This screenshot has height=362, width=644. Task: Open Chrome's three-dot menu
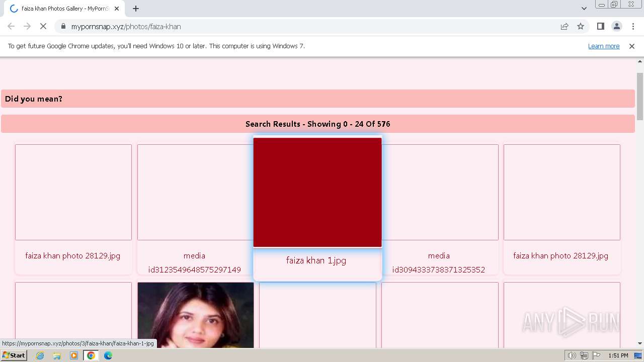pyautogui.click(x=633, y=26)
